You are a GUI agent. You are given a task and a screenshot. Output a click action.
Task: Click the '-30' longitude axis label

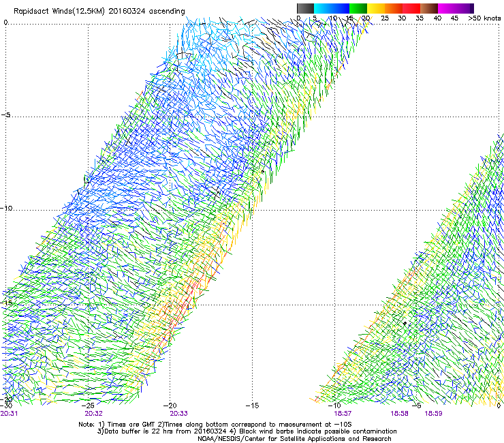pyautogui.click(x=6, y=406)
